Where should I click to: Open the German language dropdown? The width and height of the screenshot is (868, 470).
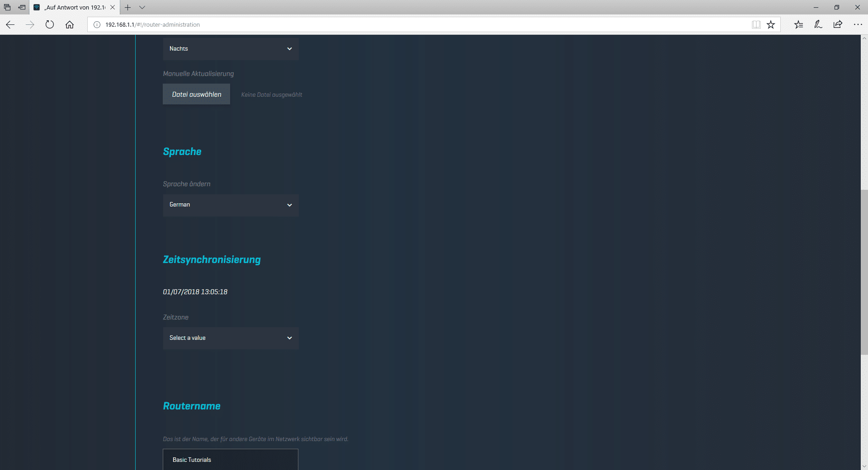[x=231, y=205]
